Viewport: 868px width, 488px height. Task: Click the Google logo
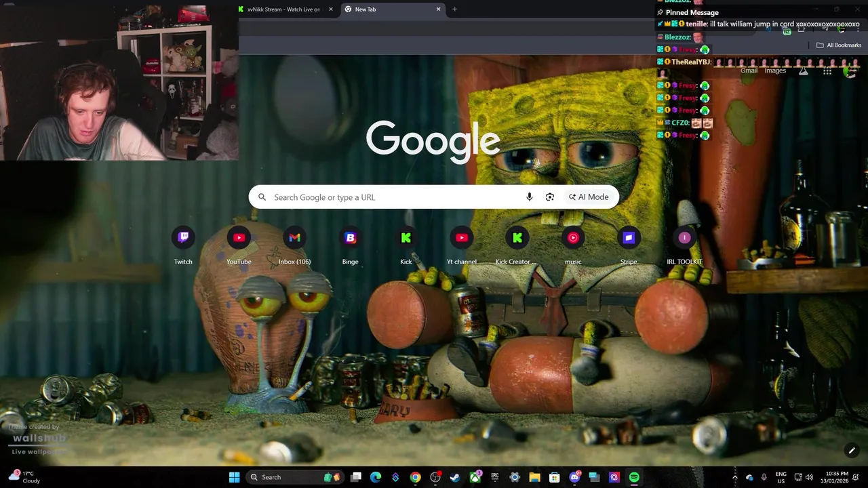point(433,142)
